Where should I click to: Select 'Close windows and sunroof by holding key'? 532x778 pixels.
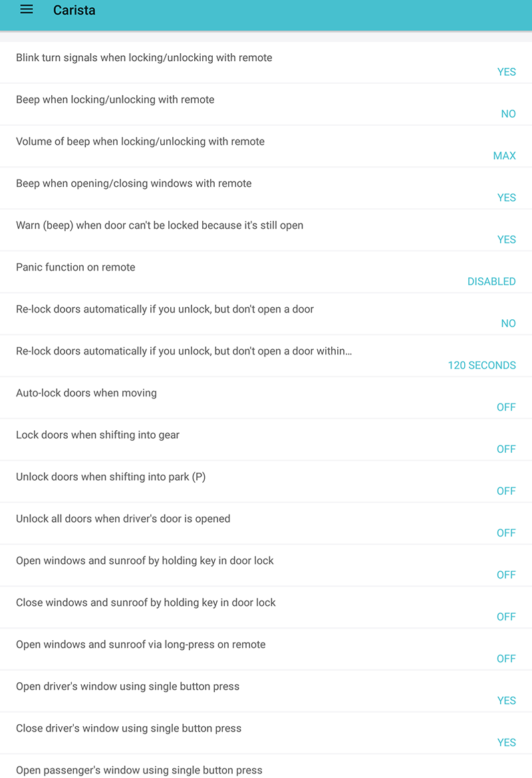266,608
